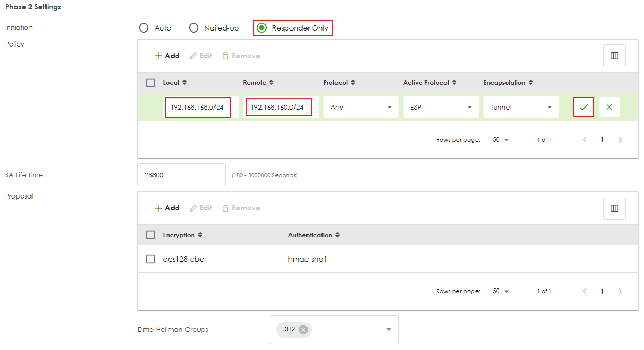
Task: Add a new Proposal entry
Action: pos(167,208)
